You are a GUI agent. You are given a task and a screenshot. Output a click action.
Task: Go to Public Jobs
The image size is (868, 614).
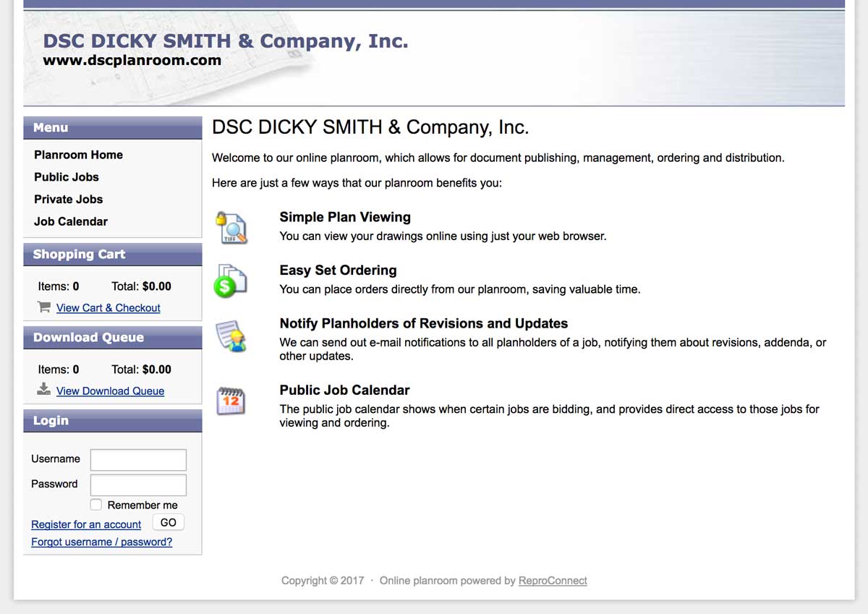(67, 177)
